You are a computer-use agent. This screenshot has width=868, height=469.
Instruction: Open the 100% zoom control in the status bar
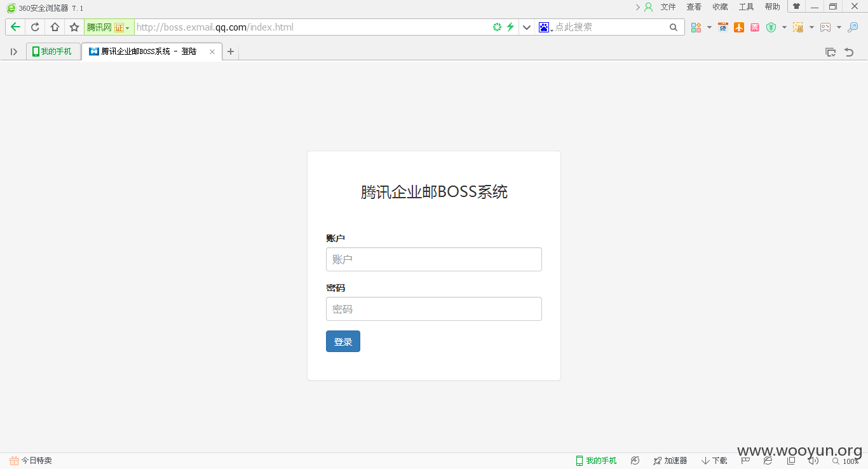pyautogui.click(x=846, y=461)
